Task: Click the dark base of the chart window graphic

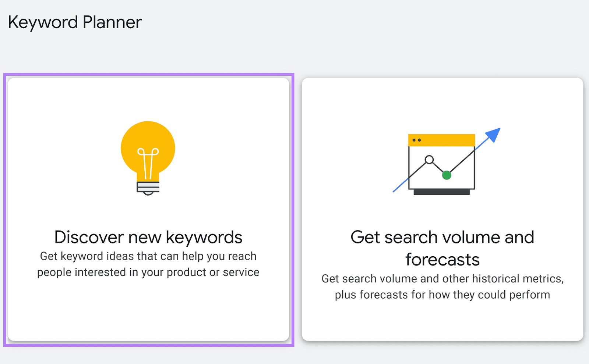Action: pos(442,192)
